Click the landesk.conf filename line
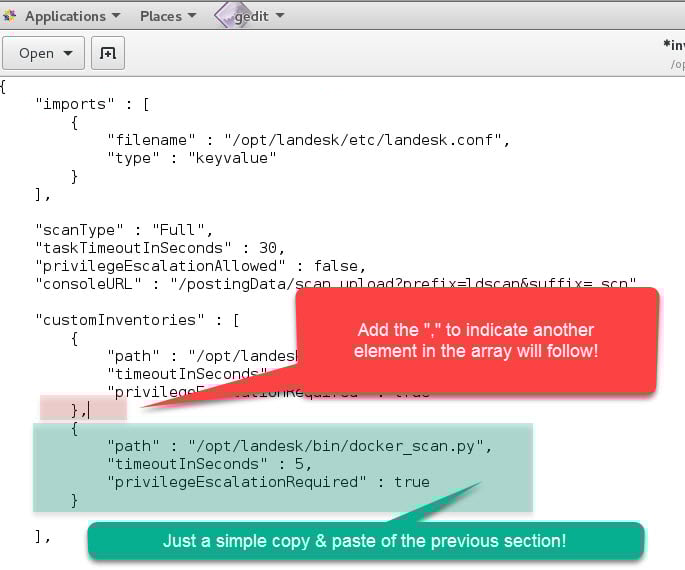The height and width of the screenshot is (570, 685). (x=308, y=140)
